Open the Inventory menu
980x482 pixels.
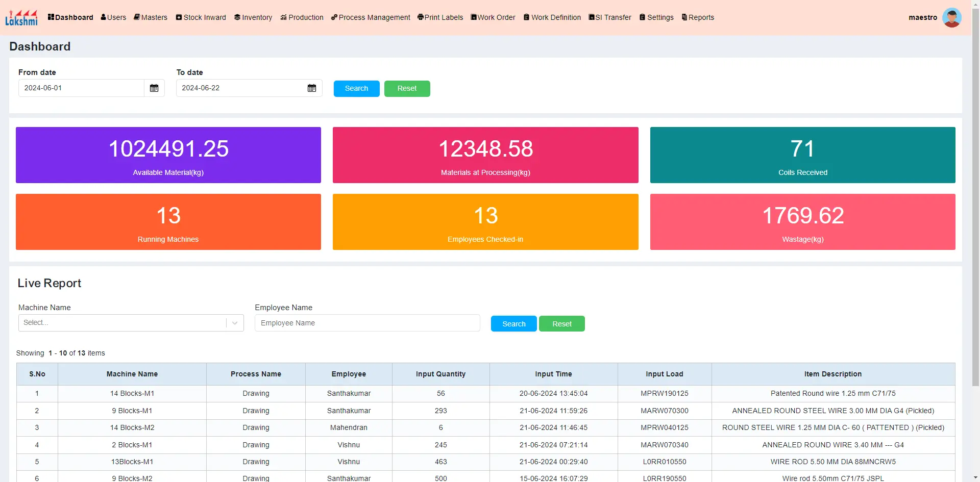click(x=253, y=17)
